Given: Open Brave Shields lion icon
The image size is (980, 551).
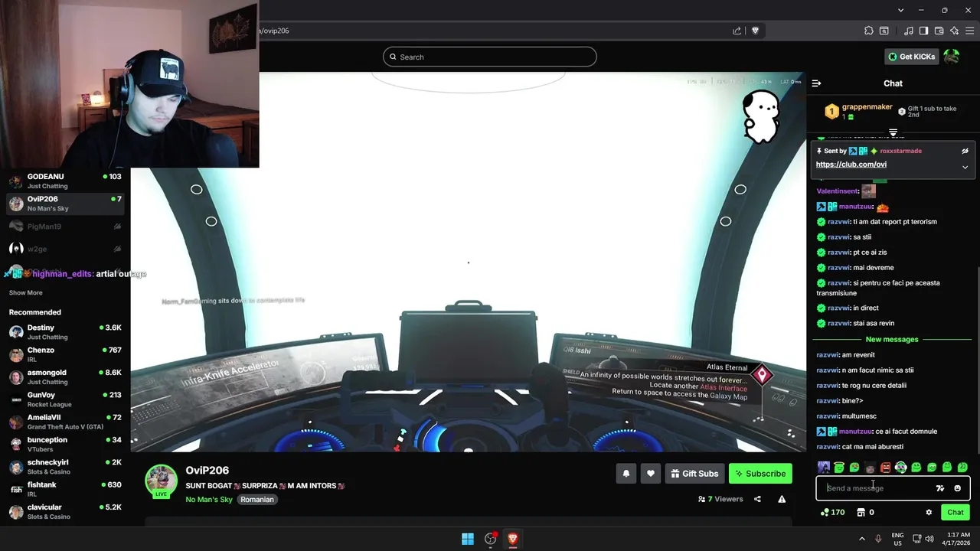Looking at the screenshot, I should pyautogui.click(x=755, y=31).
